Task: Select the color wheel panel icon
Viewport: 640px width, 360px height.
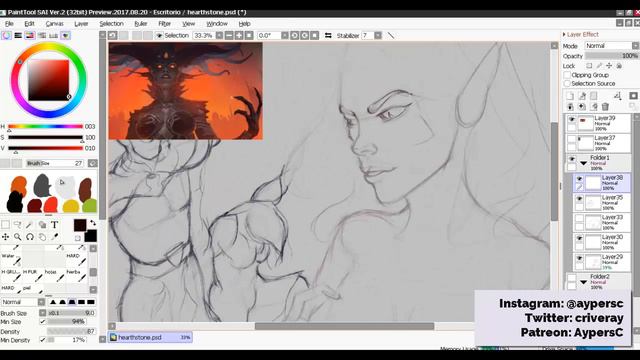Action: coord(6,36)
